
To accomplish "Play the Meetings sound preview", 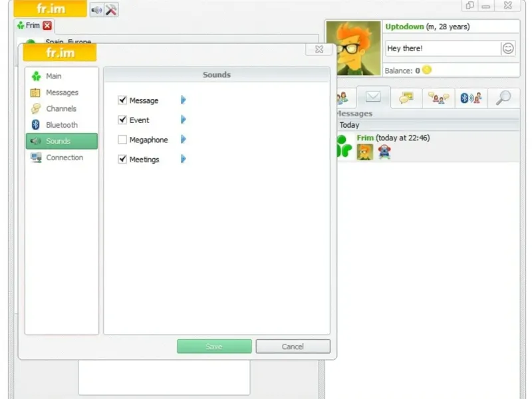I will (x=184, y=159).
